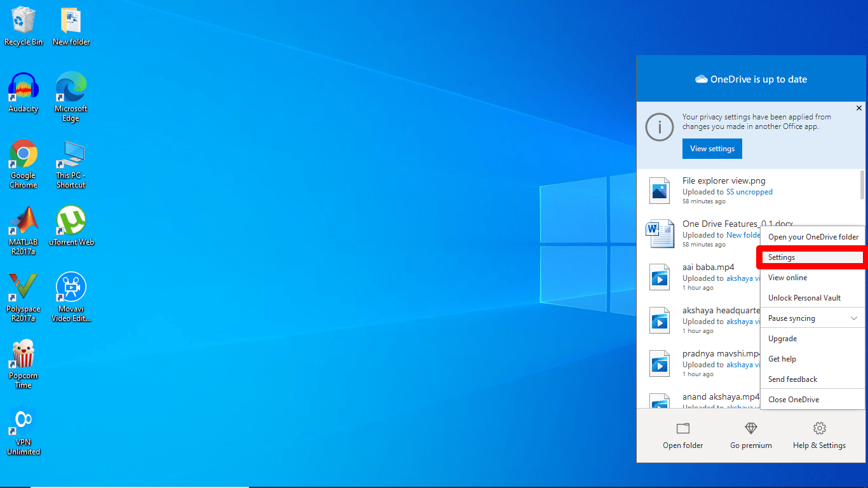The height and width of the screenshot is (488, 868).
Task: Choose View online menu item
Action: pos(813,278)
